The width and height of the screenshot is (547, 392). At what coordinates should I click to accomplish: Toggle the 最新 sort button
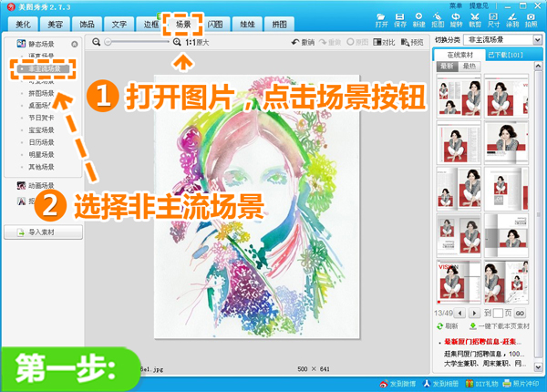pyautogui.click(x=447, y=67)
